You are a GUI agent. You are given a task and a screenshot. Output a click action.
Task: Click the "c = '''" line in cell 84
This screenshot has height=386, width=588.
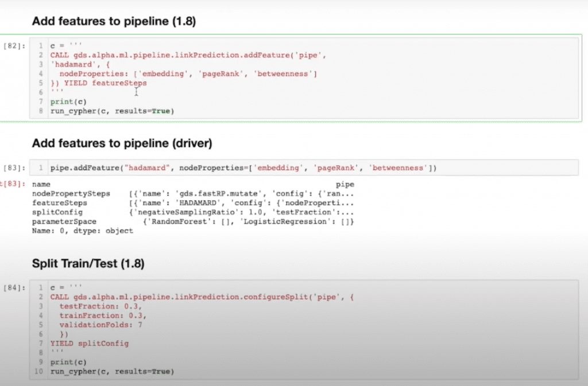coord(66,287)
